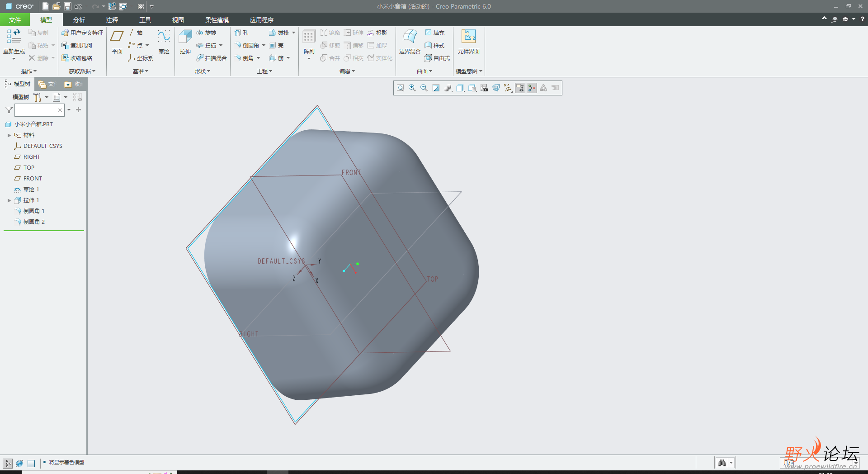Image resolution: width=868 pixels, height=474 pixels.
Task: Open the 文件 file menu
Action: pos(15,20)
